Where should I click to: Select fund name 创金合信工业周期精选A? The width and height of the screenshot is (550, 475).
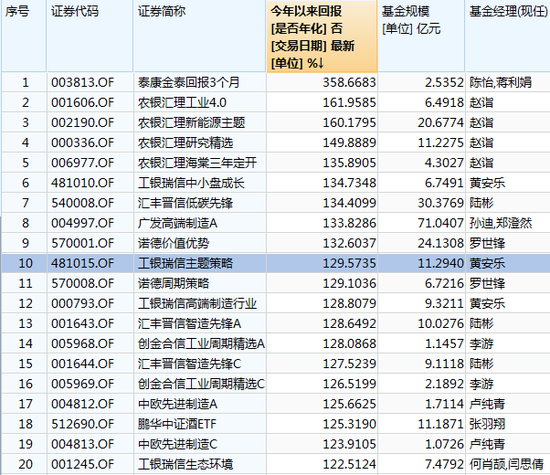pyautogui.click(x=201, y=343)
